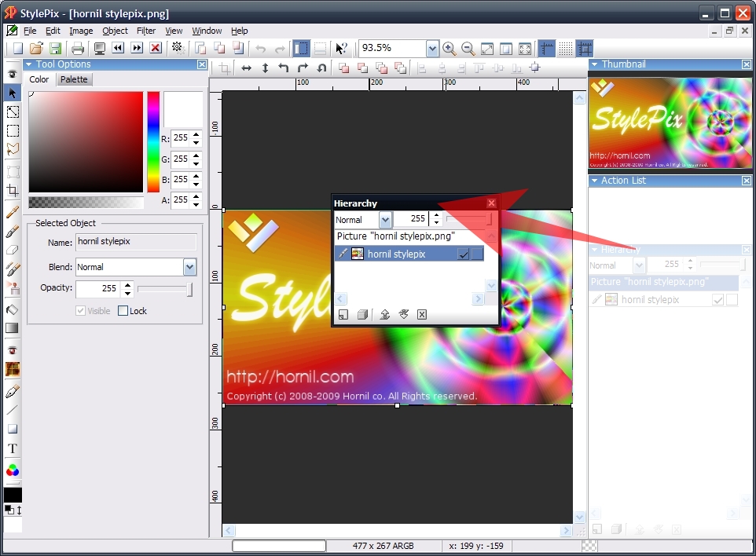Click the Print toolbar icon
This screenshot has width=756, height=556.
(78, 48)
